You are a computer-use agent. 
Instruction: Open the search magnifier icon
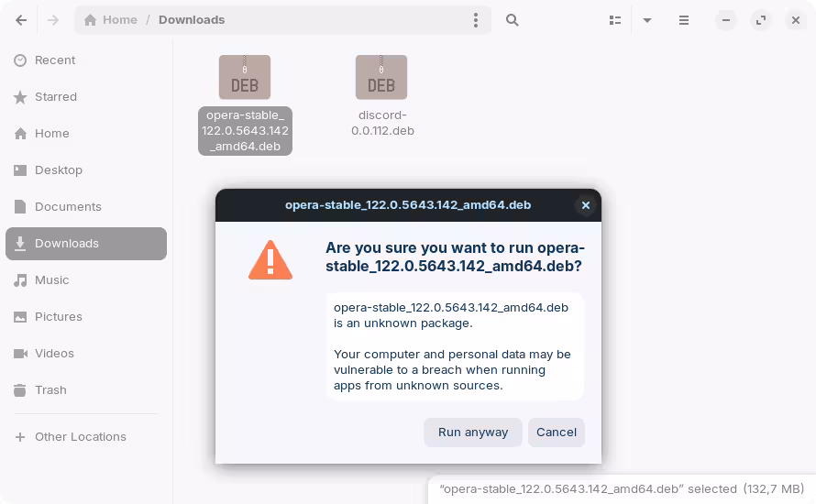tap(513, 20)
